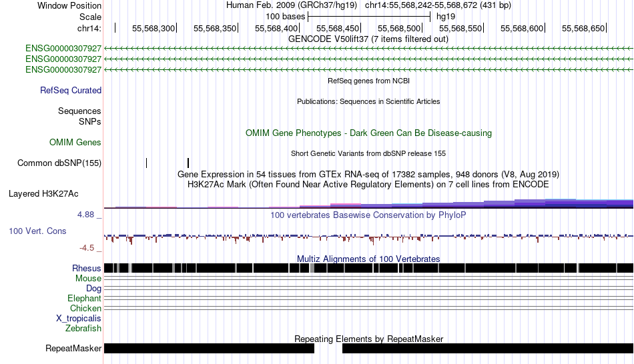Click the chr14: base position label
The height and width of the screenshot is (364, 634).
(89, 28)
